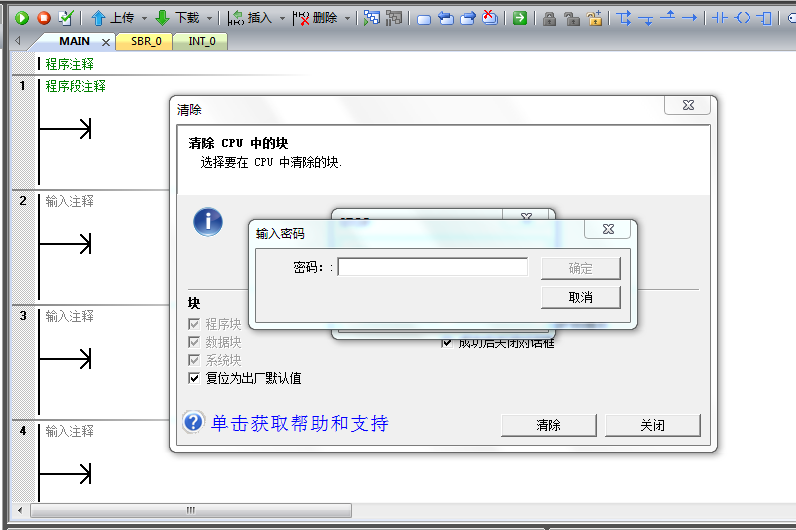Viewport: 796px width, 530px height.
Task: Open the 单击获取帮助和支持 link
Action: 299,423
